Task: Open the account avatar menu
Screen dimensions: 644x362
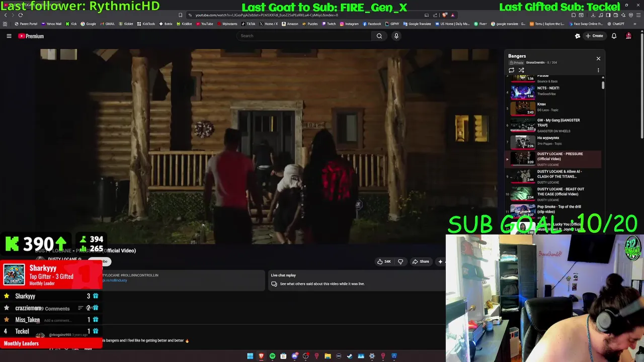Action: click(x=628, y=36)
